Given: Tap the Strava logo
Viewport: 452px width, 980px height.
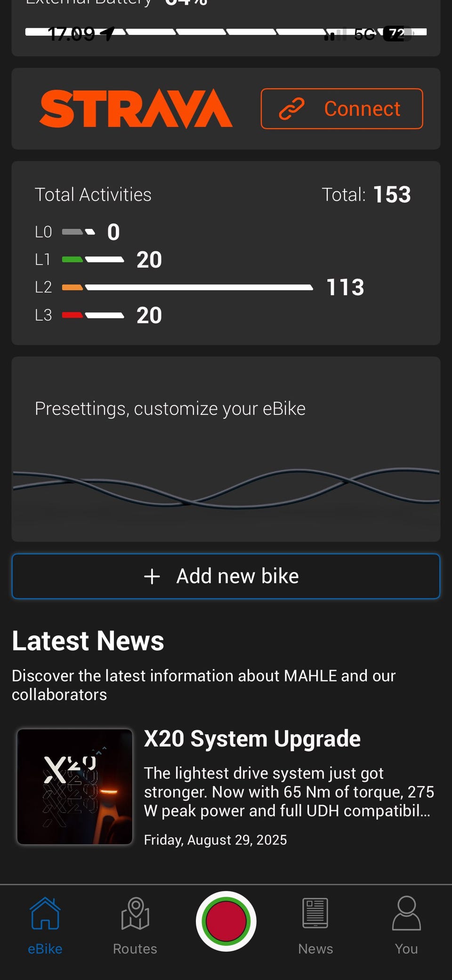Looking at the screenshot, I should 136,109.
